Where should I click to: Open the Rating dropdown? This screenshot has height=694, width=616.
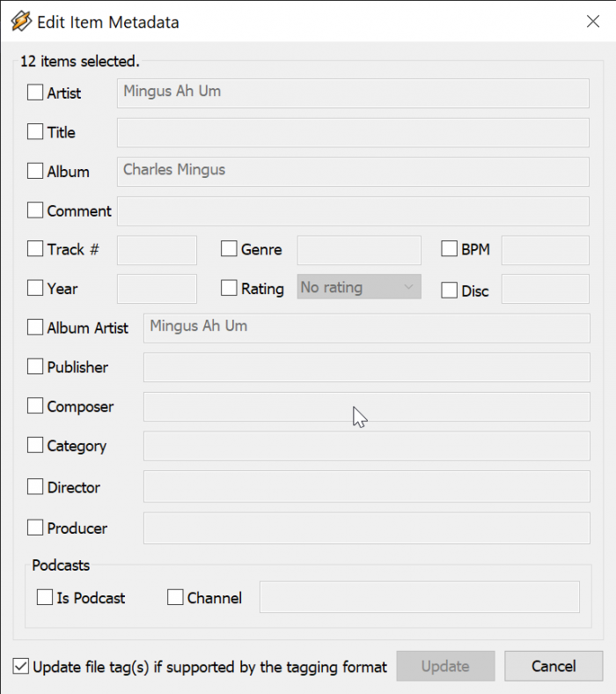pos(359,287)
